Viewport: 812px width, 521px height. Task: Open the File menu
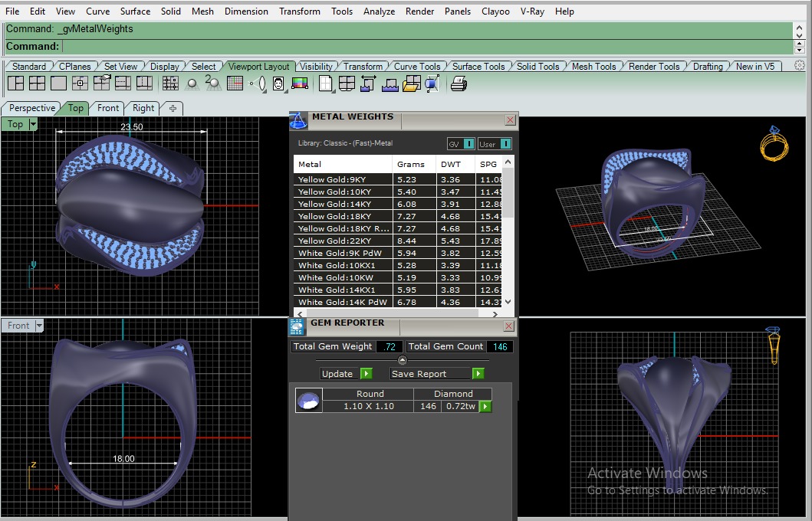[12, 11]
